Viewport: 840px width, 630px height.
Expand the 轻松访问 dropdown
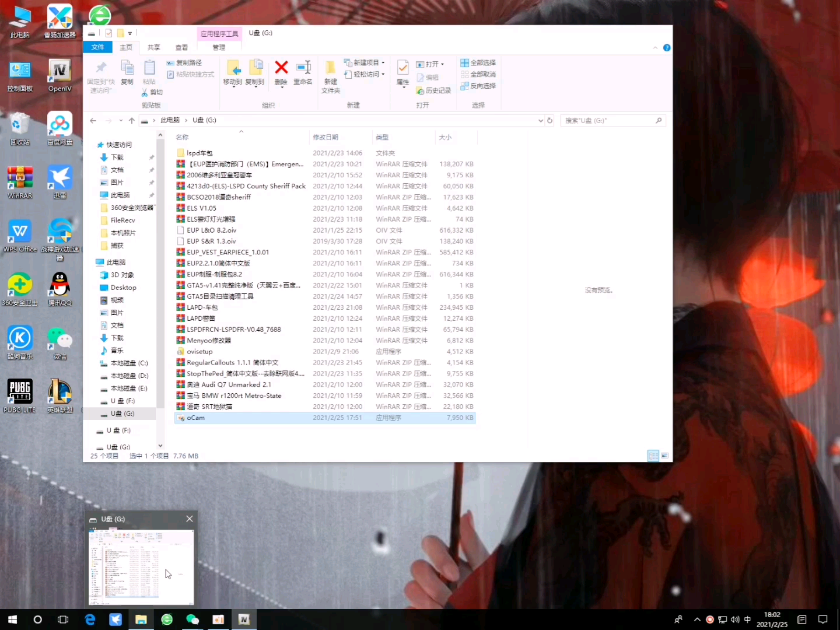pyautogui.click(x=365, y=75)
